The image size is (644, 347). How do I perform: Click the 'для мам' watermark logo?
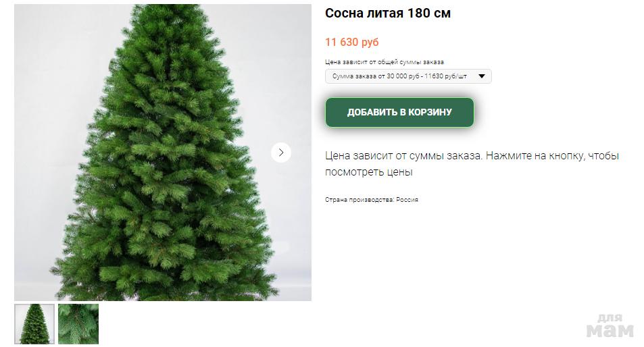pos(610,326)
